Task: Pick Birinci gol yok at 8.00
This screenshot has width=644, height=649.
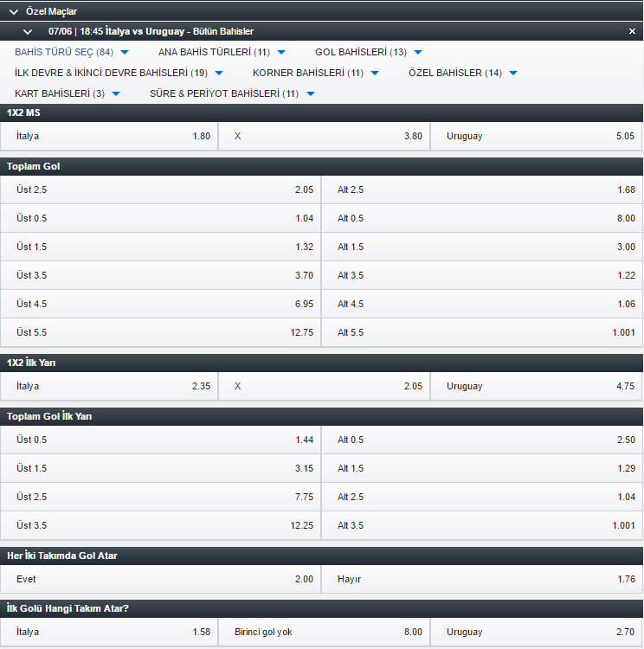Action: point(325,632)
